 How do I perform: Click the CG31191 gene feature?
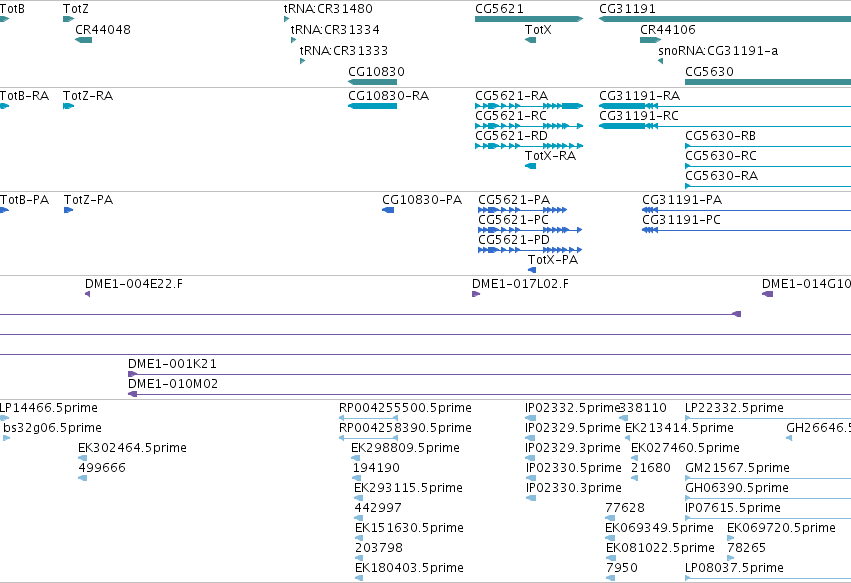(725, 19)
